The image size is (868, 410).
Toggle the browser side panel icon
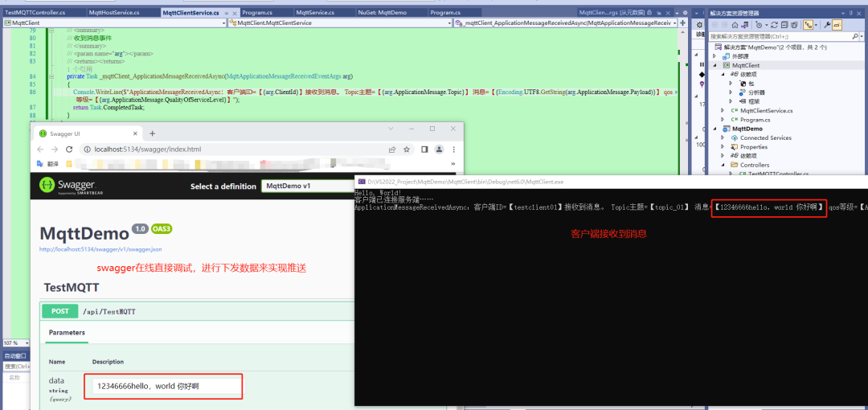(x=424, y=150)
